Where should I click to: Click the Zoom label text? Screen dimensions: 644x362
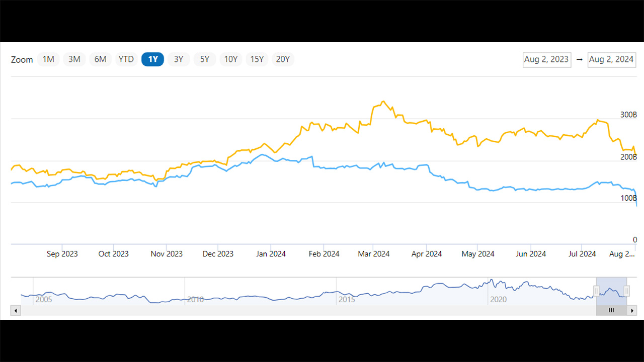(x=22, y=59)
